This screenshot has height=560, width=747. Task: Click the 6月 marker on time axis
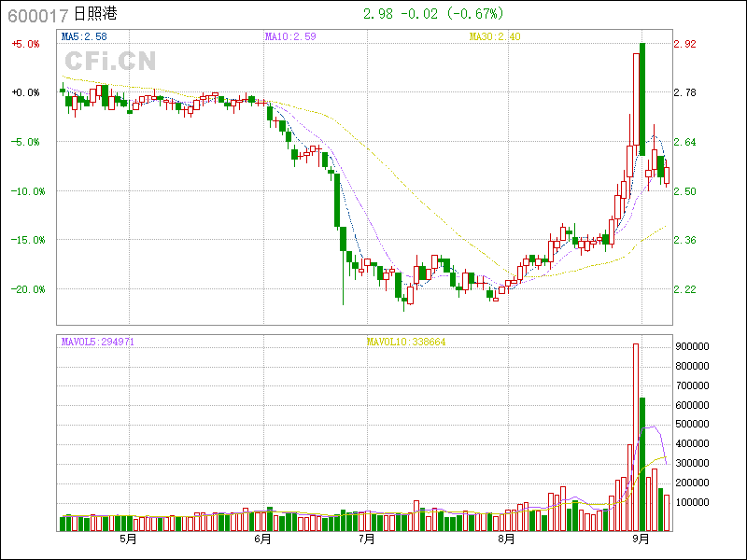pyautogui.click(x=262, y=539)
